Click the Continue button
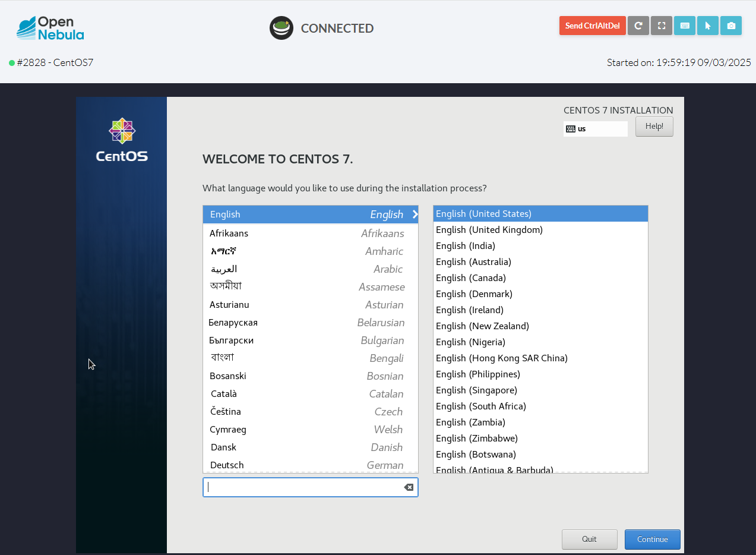Image resolution: width=756 pixels, height=555 pixels. pyautogui.click(x=653, y=540)
